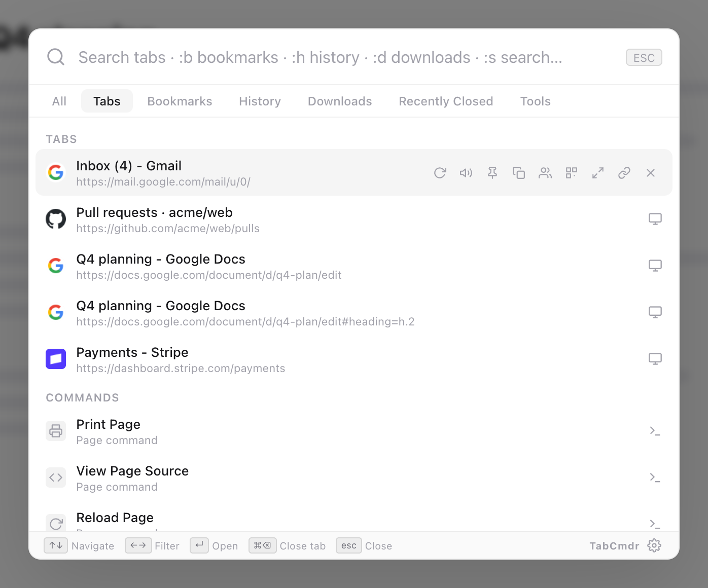Click the esc Close hint in footer
708x588 pixels.
click(364, 546)
